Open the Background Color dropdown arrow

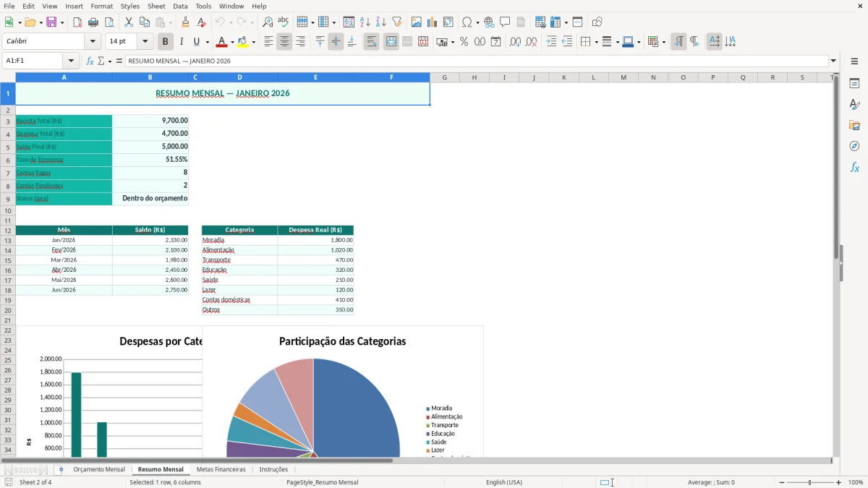click(253, 42)
